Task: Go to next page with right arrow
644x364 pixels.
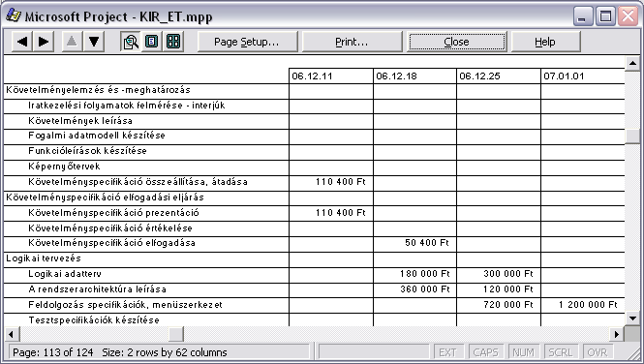Action: [44, 42]
